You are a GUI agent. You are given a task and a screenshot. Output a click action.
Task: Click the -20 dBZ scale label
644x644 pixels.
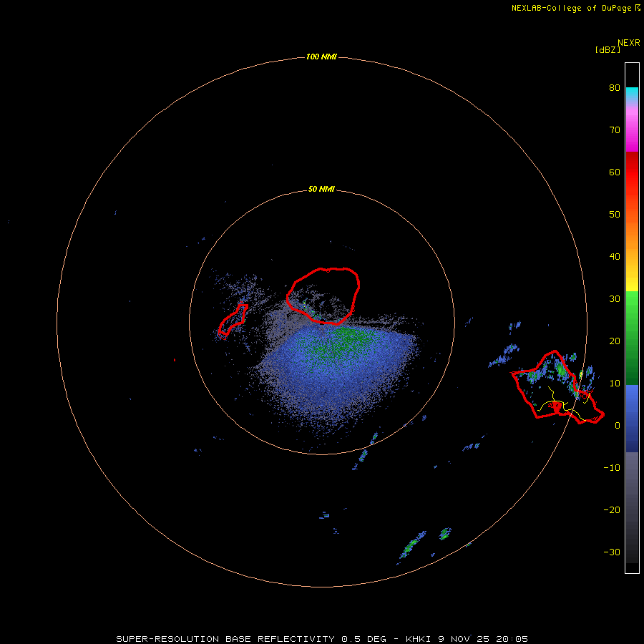612,510
